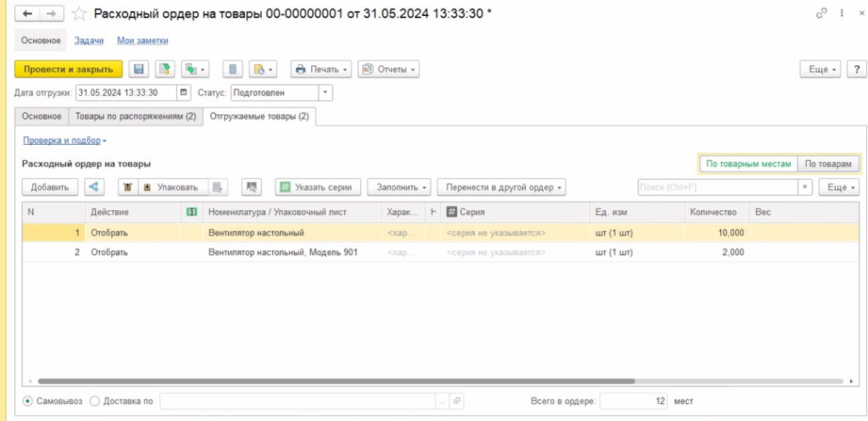This screenshot has height=421, width=868.
Task: Open the Перенести в другой ордер dropdown
Action: (501, 187)
